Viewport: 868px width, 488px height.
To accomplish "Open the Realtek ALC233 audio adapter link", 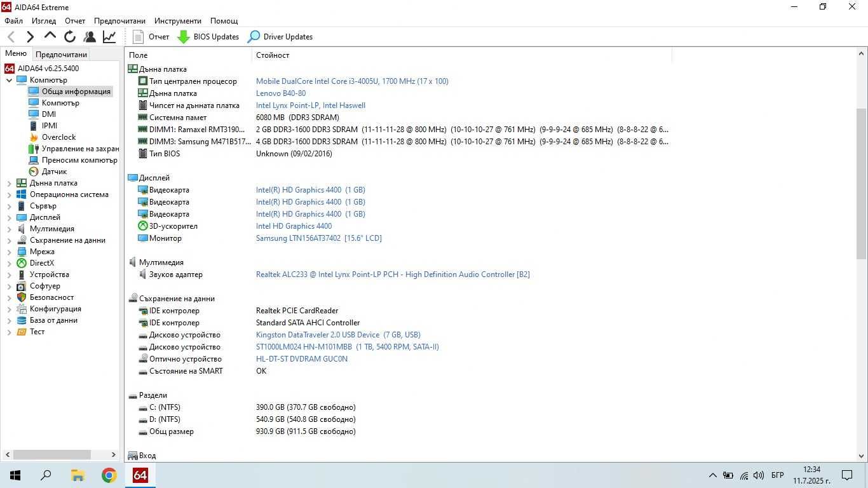I will pyautogui.click(x=393, y=274).
